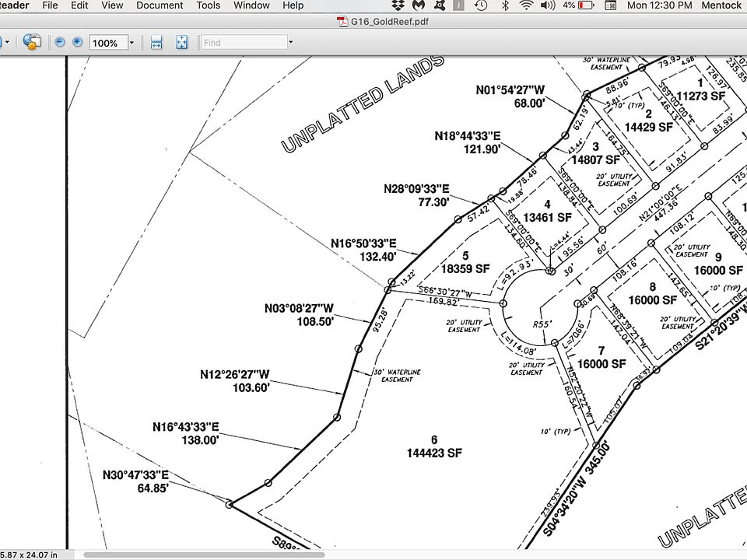Click lot 4 area text 13461 SF
Screen dimensions: 747x560
547,218
